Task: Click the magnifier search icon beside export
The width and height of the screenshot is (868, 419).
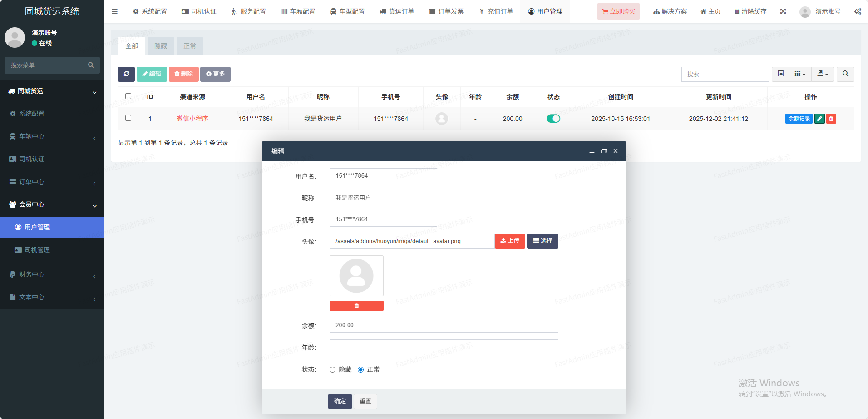Action: [x=845, y=74]
